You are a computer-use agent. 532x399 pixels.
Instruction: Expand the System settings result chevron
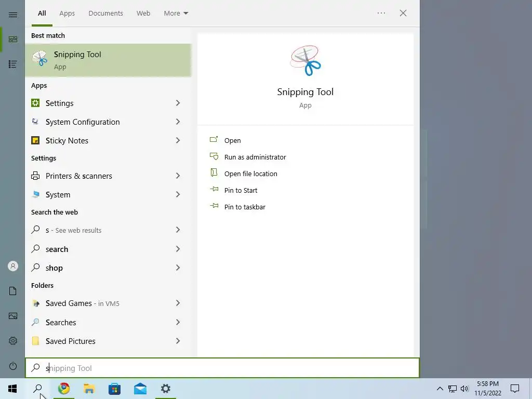(178, 194)
